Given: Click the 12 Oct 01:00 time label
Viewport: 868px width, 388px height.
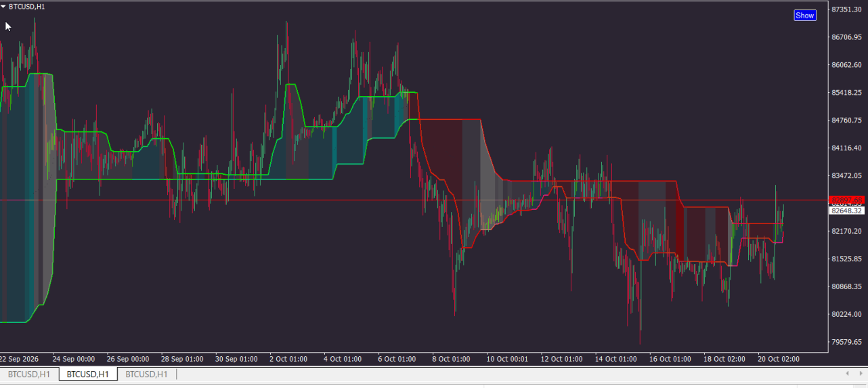Looking at the screenshot, I should [561, 359].
